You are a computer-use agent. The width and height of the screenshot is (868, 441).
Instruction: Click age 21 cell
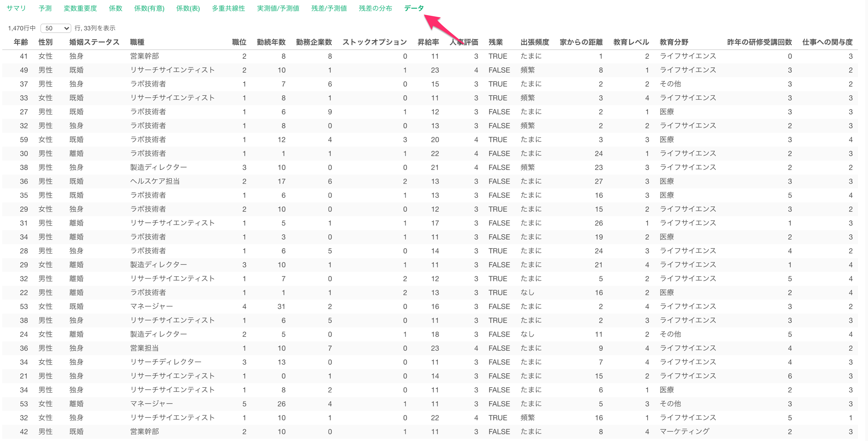(x=24, y=376)
